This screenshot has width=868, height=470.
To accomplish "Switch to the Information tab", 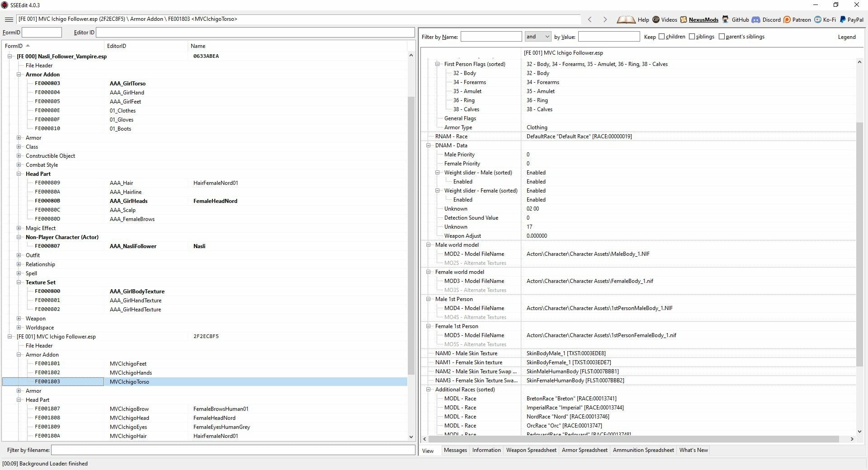I will (x=486, y=450).
